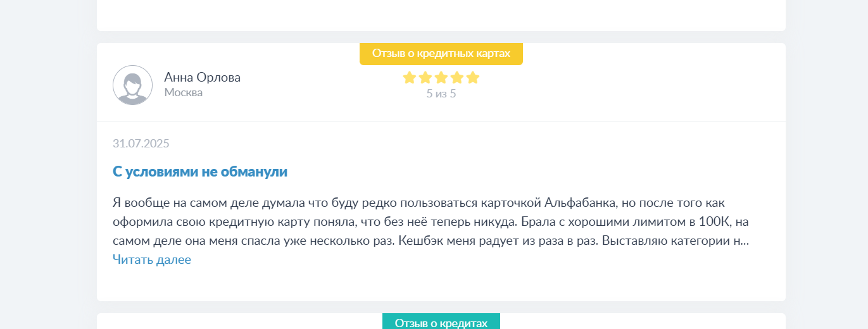Click the review line starting 'оформила свою кредитную карту'
The image size is (868, 329).
pyautogui.click(x=431, y=222)
